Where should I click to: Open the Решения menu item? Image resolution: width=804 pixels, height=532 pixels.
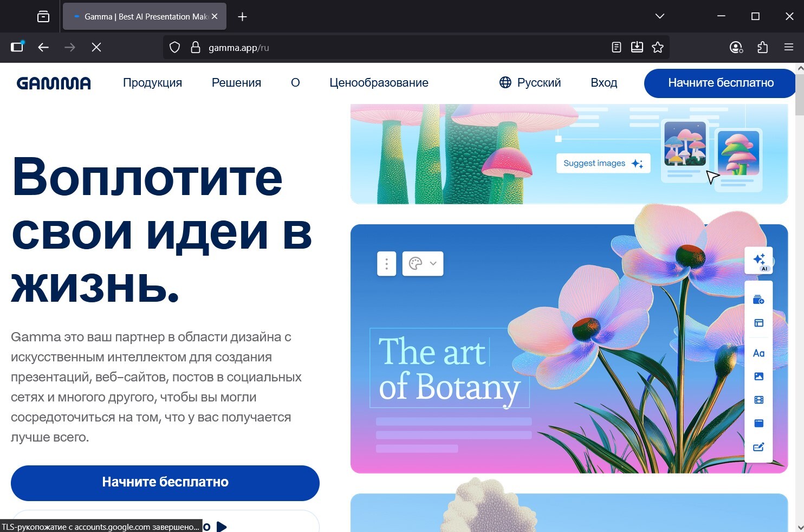pos(236,83)
